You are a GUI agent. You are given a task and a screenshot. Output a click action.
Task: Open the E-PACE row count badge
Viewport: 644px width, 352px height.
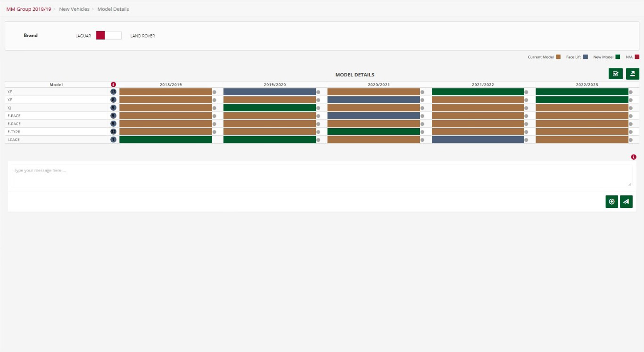pyautogui.click(x=113, y=124)
